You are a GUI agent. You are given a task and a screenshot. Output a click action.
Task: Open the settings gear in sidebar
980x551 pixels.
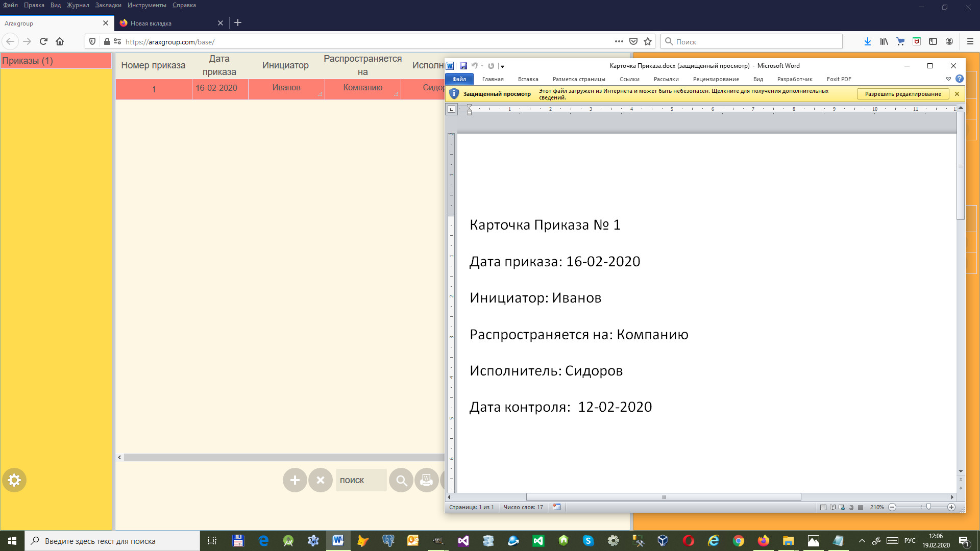pyautogui.click(x=14, y=480)
